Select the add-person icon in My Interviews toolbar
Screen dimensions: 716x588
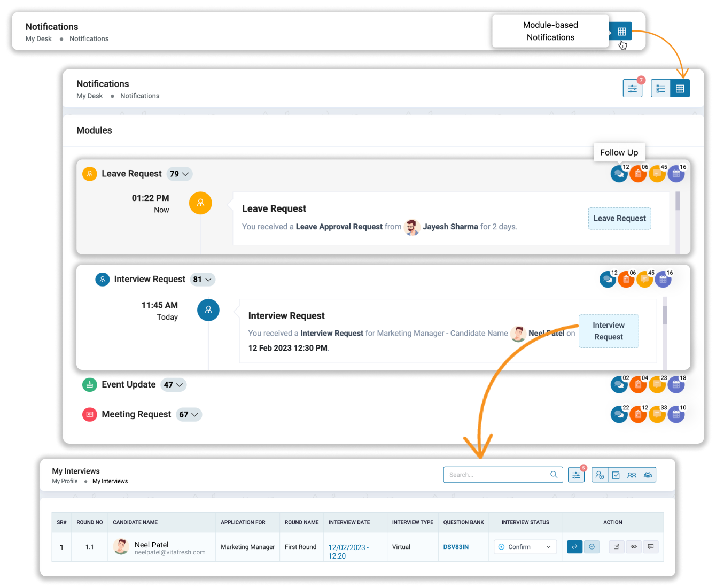tap(600, 475)
